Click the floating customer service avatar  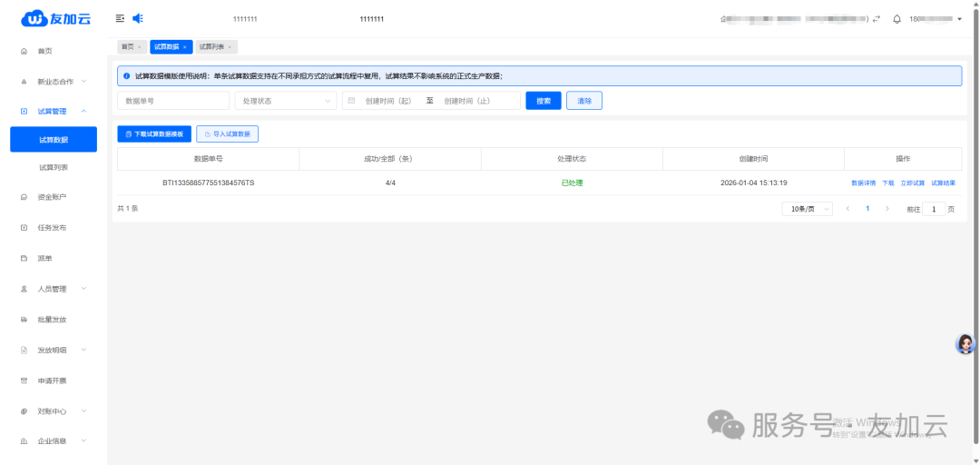click(965, 343)
